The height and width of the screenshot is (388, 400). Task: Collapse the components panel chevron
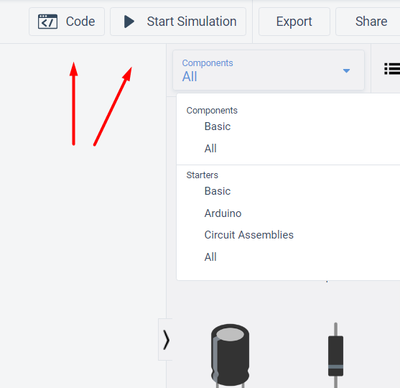pyautogui.click(x=166, y=340)
